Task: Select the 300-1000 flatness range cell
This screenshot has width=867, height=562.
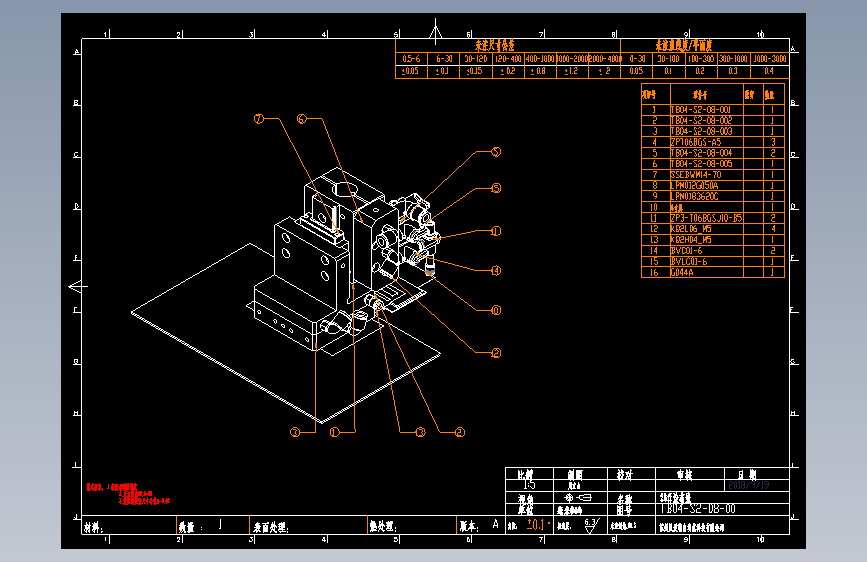Action: pyautogui.click(x=733, y=59)
